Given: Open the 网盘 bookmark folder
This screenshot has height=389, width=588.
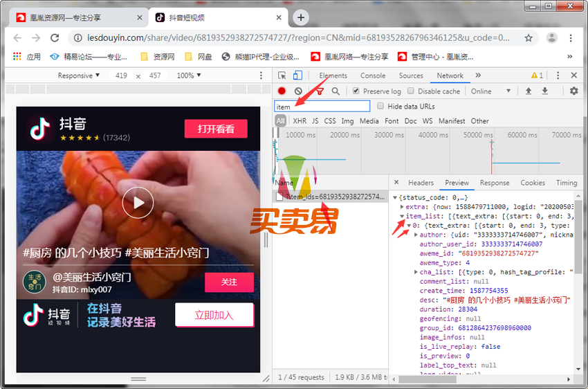Looking at the screenshot, I should point(199,57).
